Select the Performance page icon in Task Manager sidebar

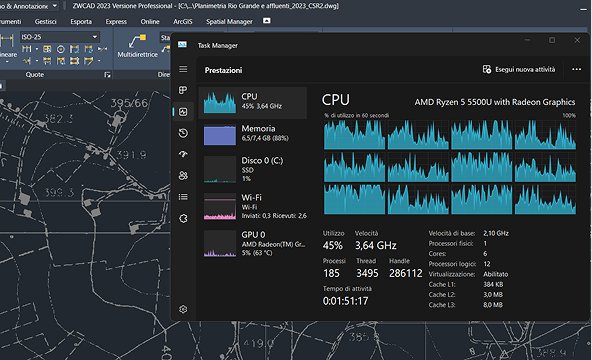(183, 112)
